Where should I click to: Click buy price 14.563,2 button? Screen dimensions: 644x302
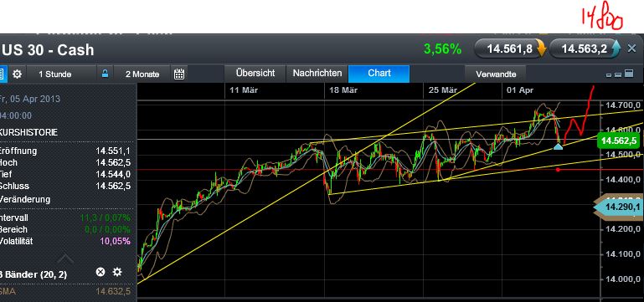pyautogui.click(x=585, y=49)
